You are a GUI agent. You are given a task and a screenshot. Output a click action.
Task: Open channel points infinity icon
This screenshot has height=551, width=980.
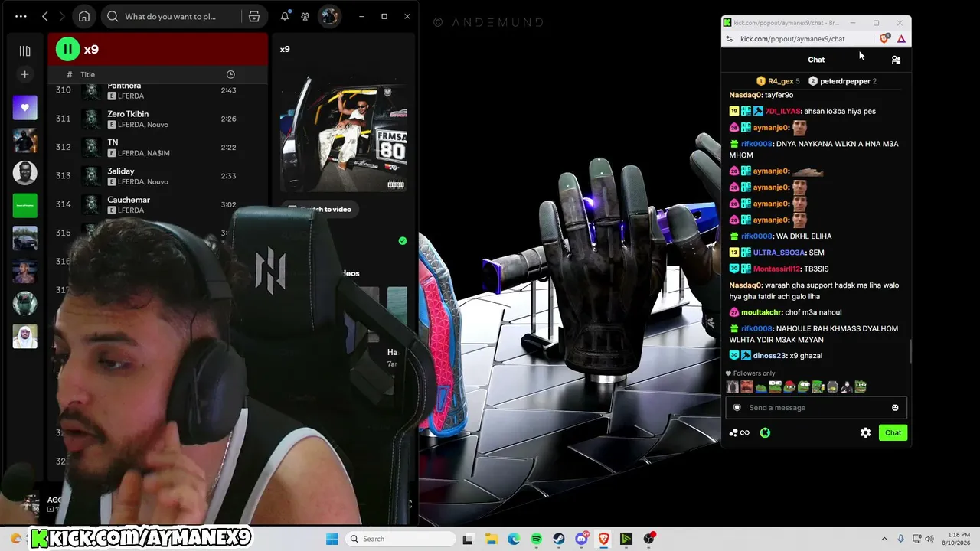(740, 432)
